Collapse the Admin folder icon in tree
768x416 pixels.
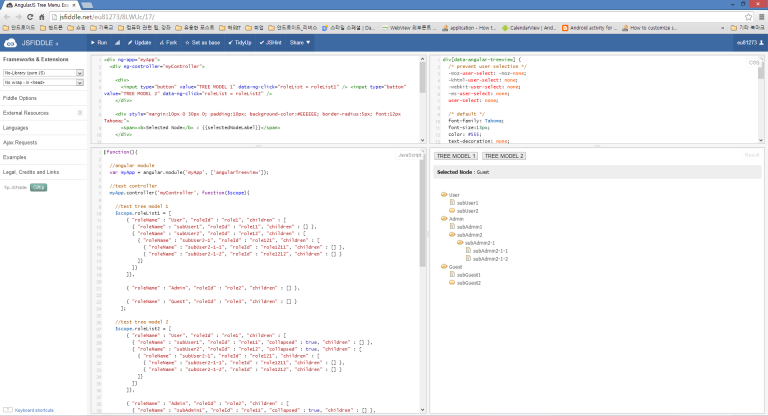pyautogui.click(x=444, y=218)
